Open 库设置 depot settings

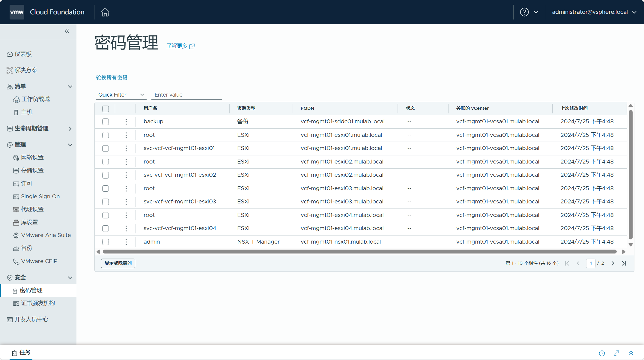[x=25, y=222]
